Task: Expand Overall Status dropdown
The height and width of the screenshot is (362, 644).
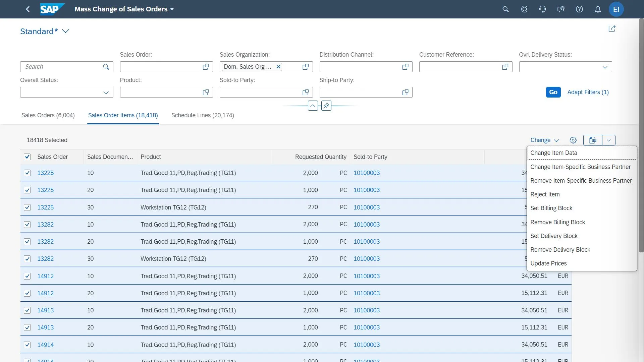Action: pyautogui.click(x=106, y=92)
